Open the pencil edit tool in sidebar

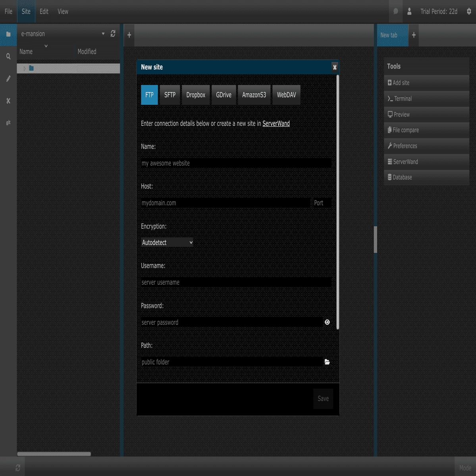8,79
